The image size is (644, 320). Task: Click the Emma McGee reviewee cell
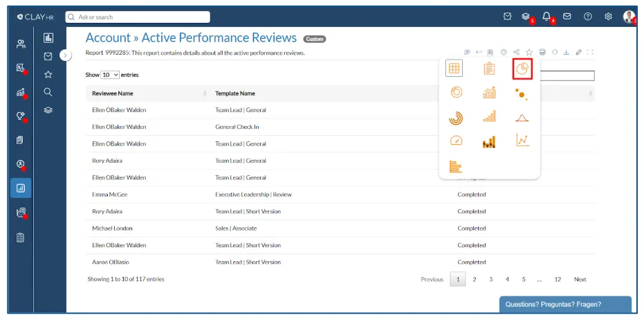pos(110,195)
